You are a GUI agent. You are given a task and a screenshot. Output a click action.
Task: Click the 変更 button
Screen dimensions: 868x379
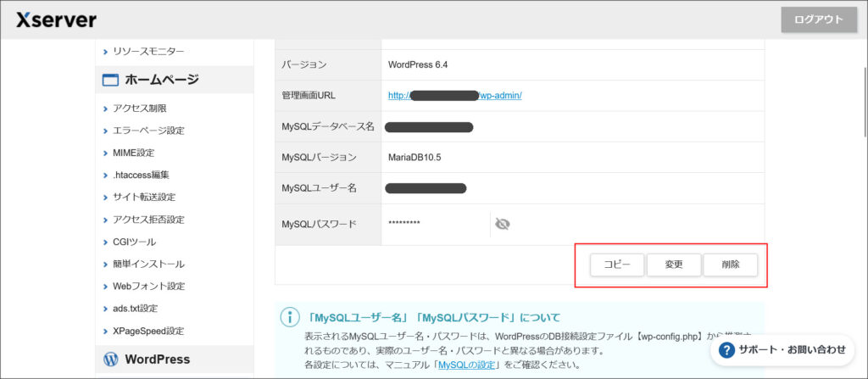(x=674, y=265)
